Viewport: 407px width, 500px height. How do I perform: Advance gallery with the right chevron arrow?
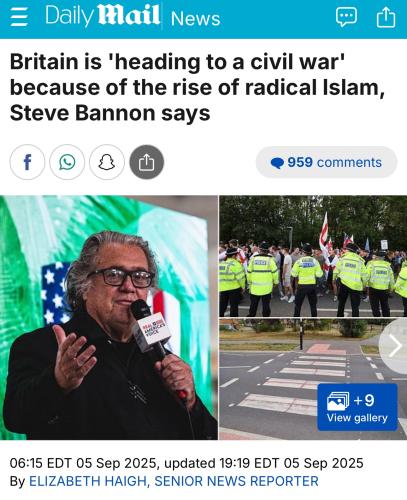[x=395, y=346]
